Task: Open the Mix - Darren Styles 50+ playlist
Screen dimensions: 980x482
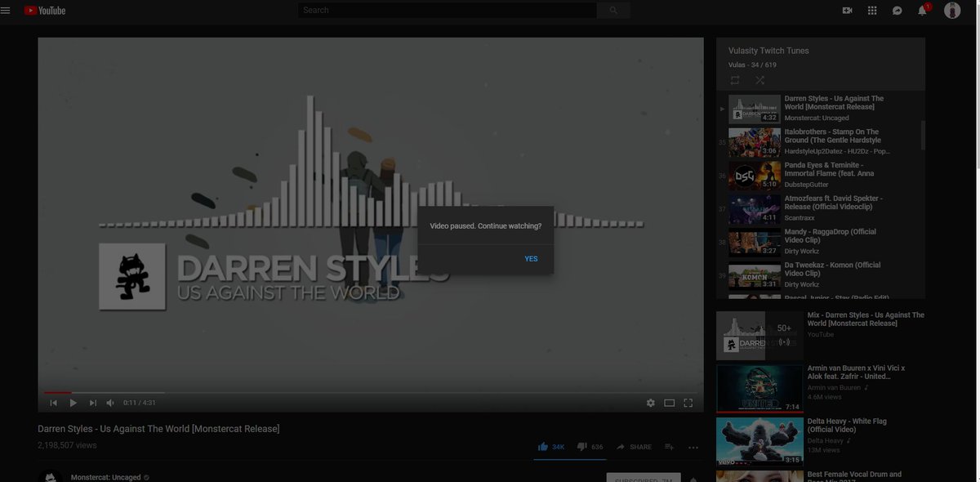Action: pos(821,335)
